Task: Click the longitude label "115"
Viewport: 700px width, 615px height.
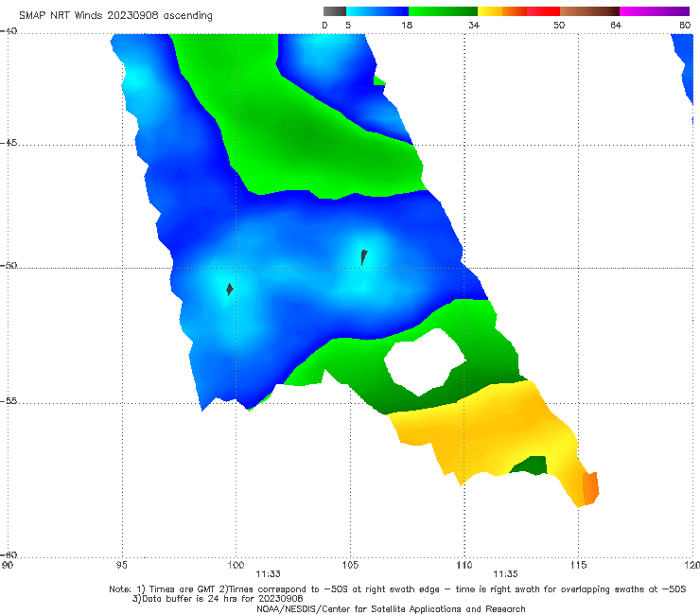Action: tap(579, 565)
